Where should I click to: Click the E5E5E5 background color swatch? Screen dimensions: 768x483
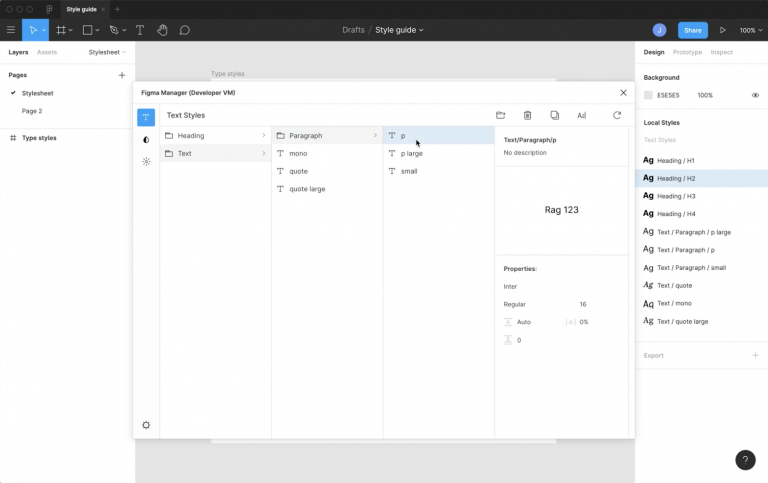648,95
